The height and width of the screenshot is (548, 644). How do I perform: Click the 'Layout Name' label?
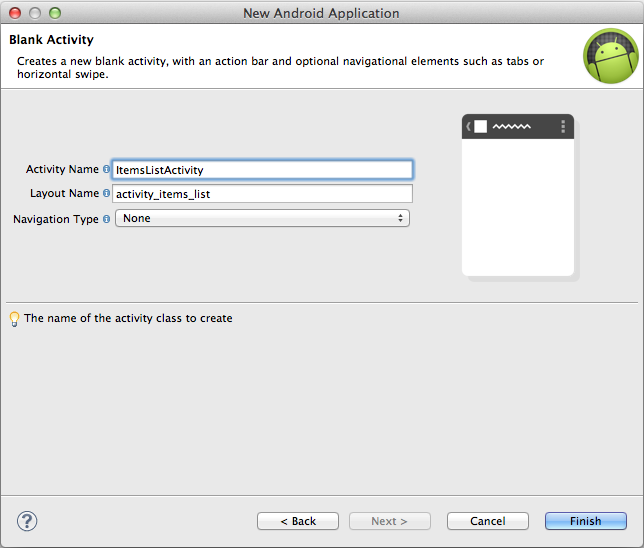[64, 193]
